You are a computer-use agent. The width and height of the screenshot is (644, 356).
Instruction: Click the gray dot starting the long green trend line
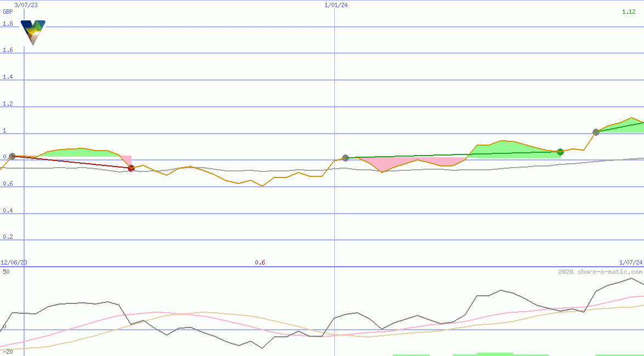345,158
